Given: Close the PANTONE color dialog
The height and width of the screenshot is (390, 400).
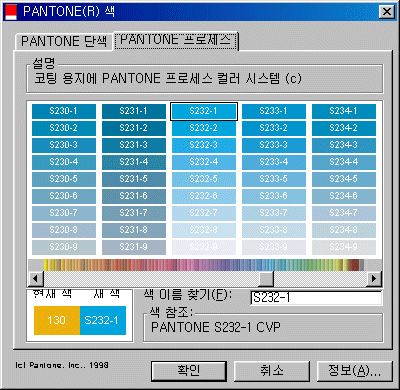Looking at the screenshot, I should click(x=386, y=12).
